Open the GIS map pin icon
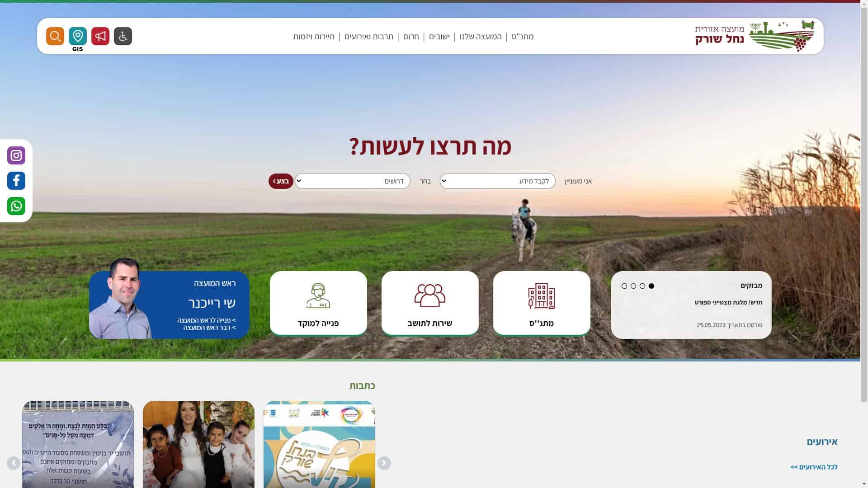The height and width of the screenshot is (488, 868). tap(78, 36)
